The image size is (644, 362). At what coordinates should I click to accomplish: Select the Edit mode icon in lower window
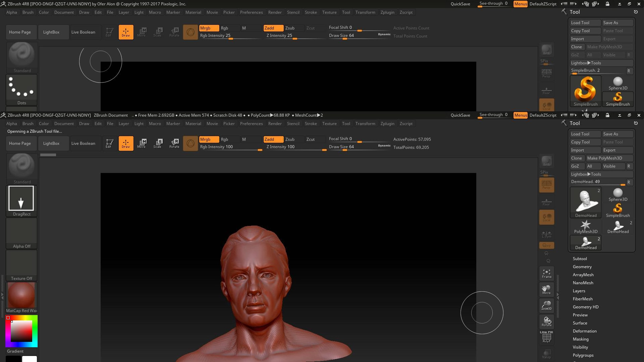pos(109,143)
